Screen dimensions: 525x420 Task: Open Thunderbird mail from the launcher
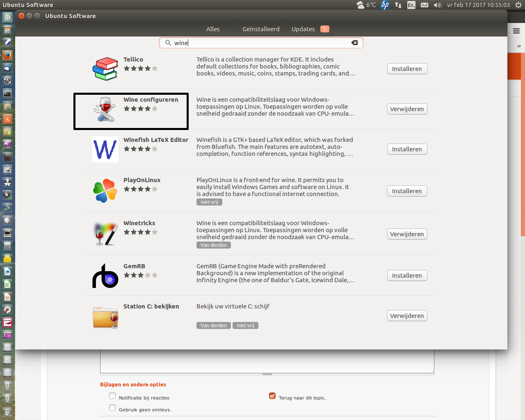(x=7, y=68)
